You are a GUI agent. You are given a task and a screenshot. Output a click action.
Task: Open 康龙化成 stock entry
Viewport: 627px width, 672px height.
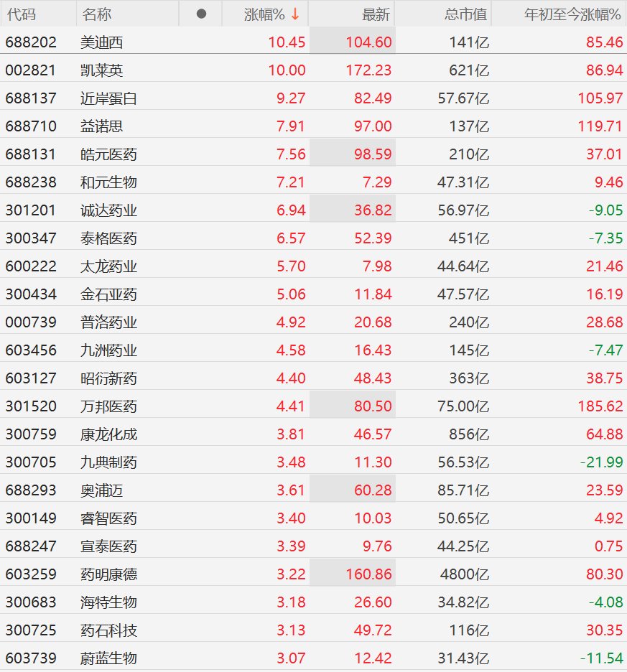pos(108,434)
